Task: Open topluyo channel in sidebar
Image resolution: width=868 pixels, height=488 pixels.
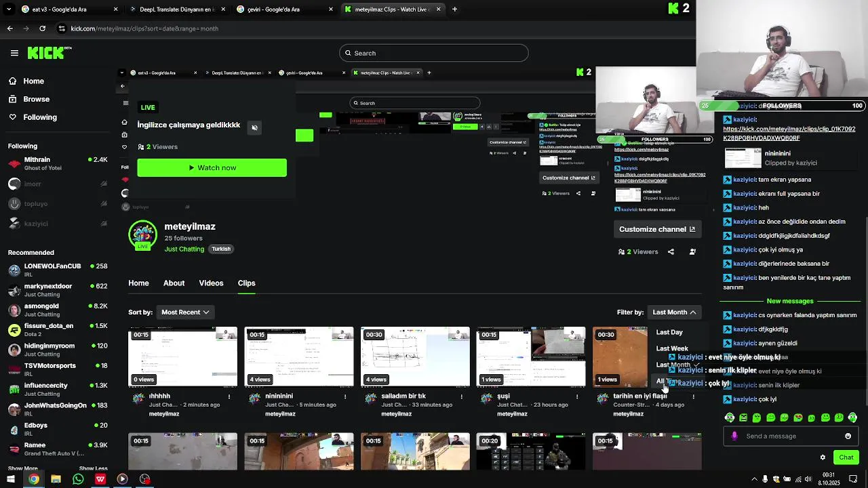Action: [58, 203]
